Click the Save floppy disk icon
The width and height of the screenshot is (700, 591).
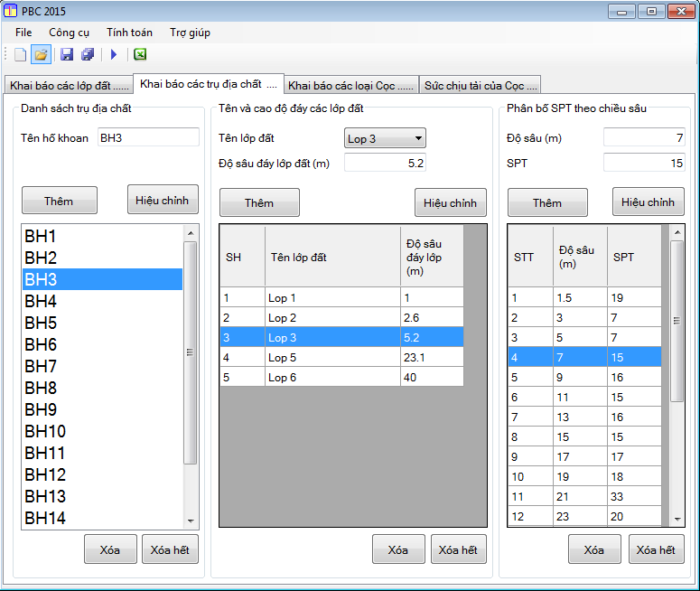(x=67, y=54)
